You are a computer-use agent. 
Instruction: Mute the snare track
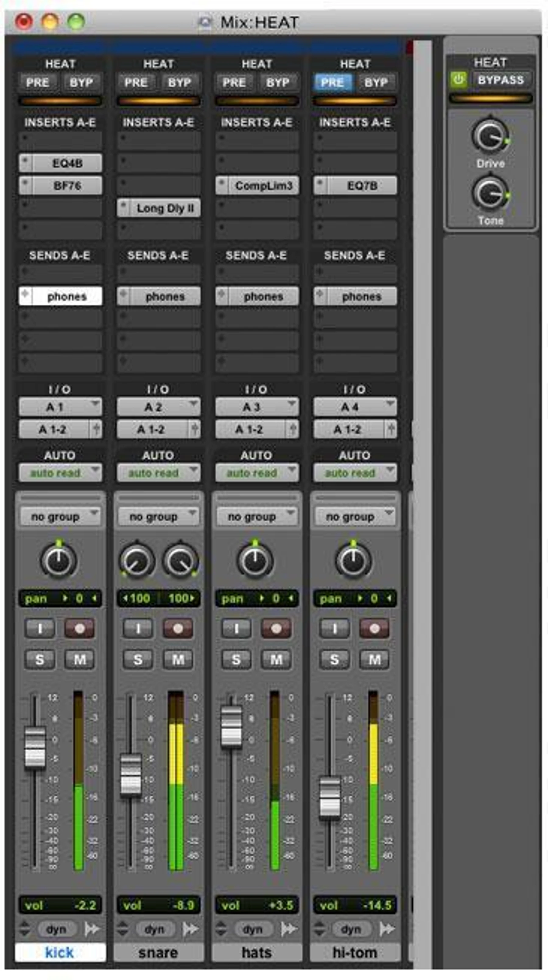178,660
